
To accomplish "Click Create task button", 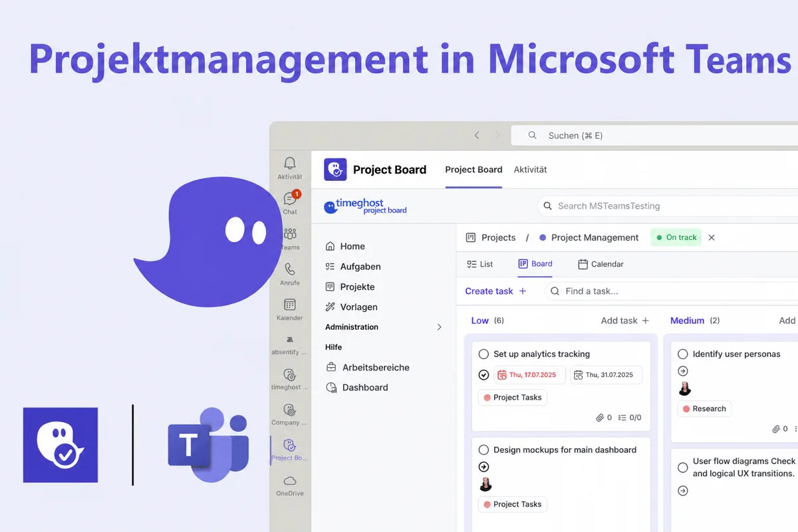I will point(495,291).
